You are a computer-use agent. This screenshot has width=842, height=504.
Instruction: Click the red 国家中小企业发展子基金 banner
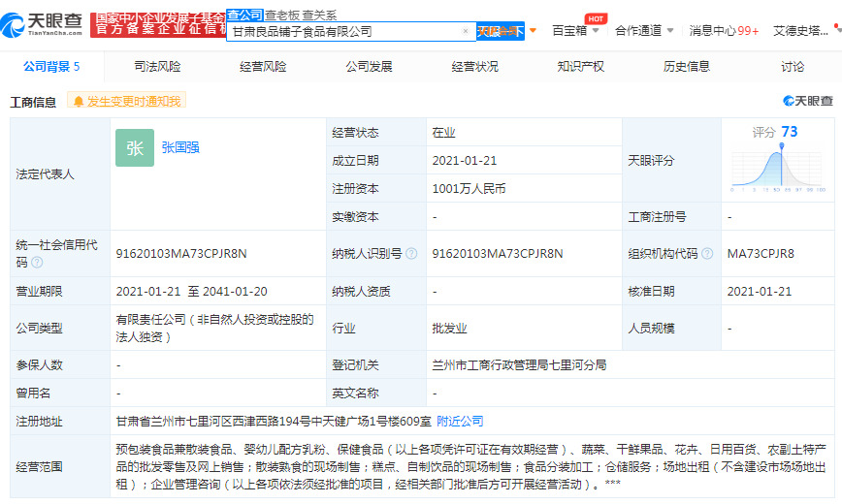[158, 24]
